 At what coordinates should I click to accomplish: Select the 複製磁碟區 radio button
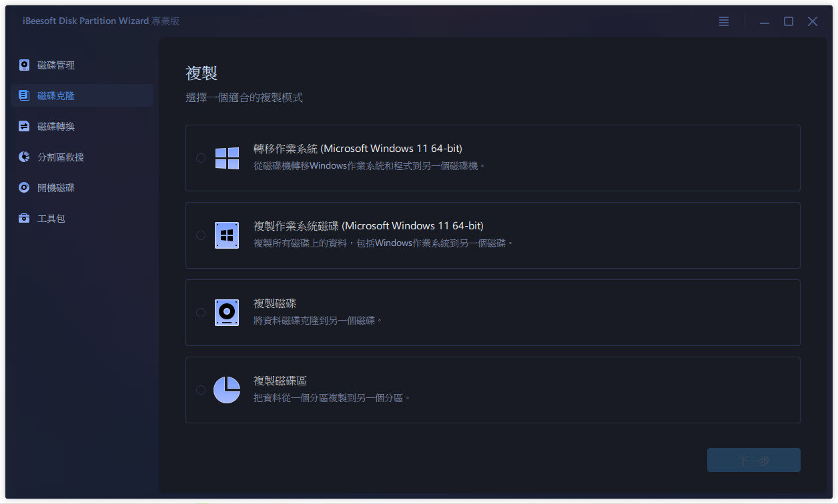tap(201, 390)
